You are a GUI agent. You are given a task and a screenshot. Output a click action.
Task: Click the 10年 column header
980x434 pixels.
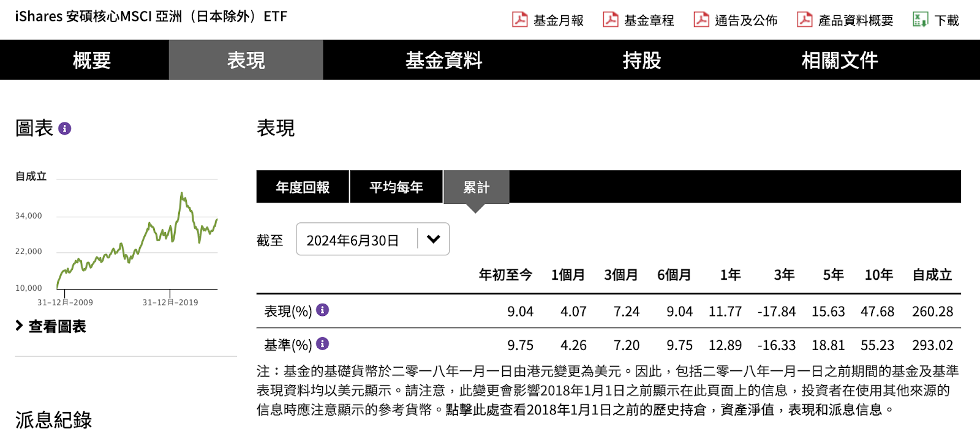click(879, 275)
